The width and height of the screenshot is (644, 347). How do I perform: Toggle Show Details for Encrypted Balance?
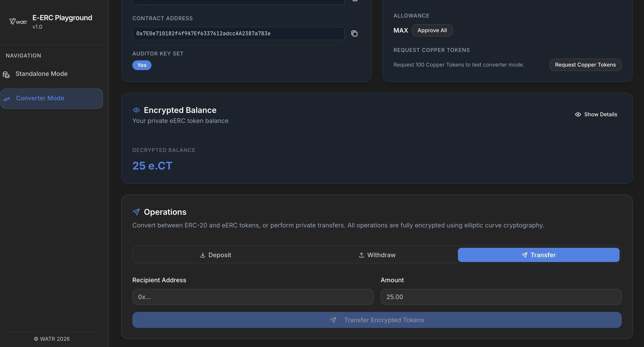(x=596, y=114)
